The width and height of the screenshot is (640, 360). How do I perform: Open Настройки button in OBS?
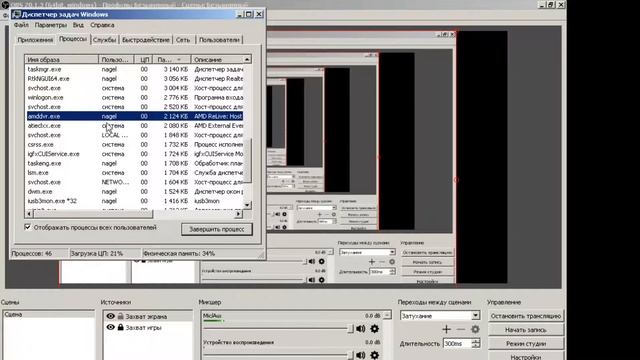[x=526, y=356]
